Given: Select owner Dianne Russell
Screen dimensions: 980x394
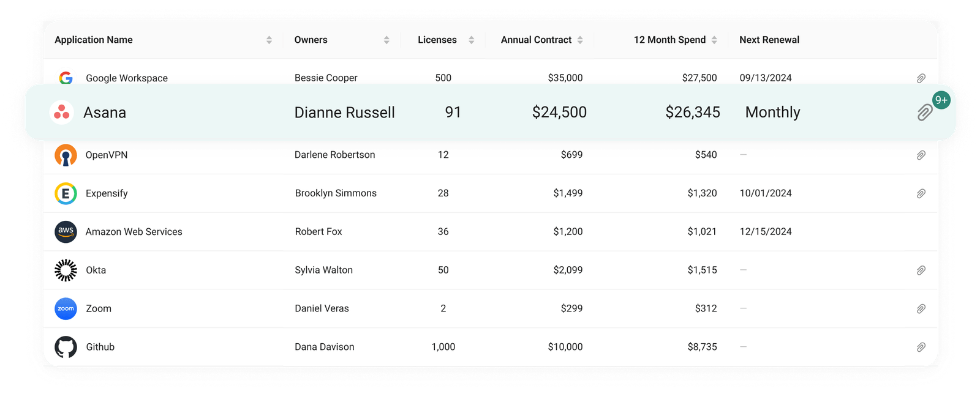Looking at the screenshot, I should coord(345,112).
